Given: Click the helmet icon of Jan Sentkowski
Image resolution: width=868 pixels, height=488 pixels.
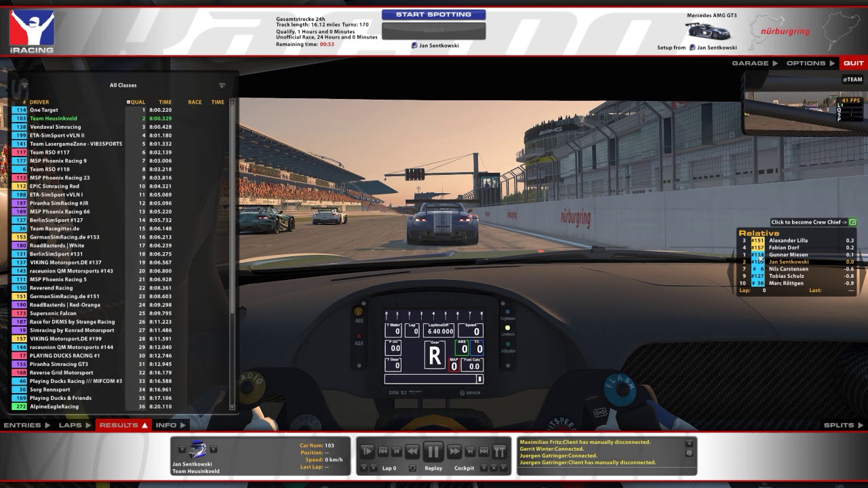Looking at the screenshot, I should click(197, 449).
